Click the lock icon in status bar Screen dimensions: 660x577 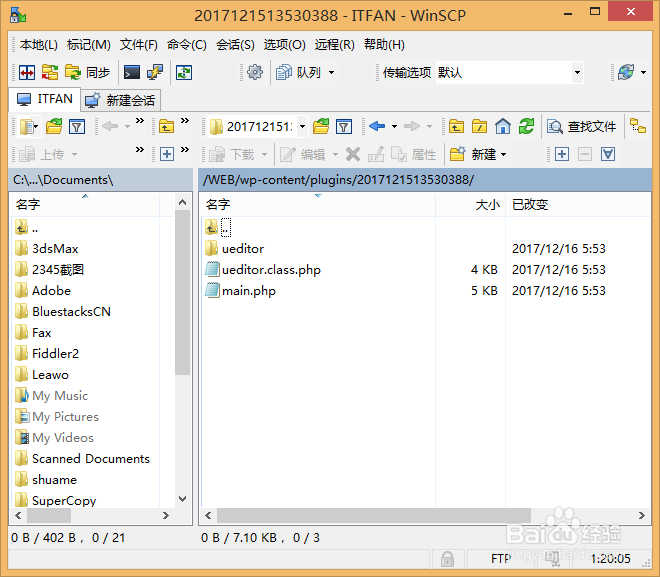click(x=447, y=559)
